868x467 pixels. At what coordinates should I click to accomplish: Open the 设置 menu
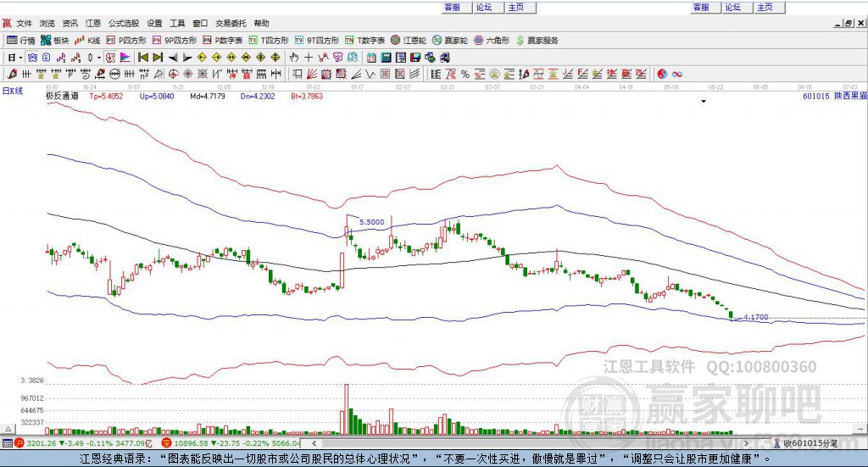154,23
